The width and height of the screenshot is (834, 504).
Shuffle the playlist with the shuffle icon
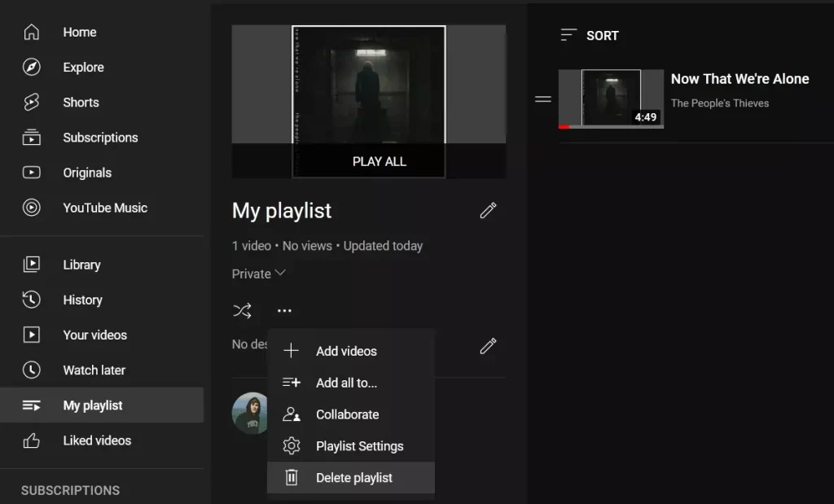242,310
